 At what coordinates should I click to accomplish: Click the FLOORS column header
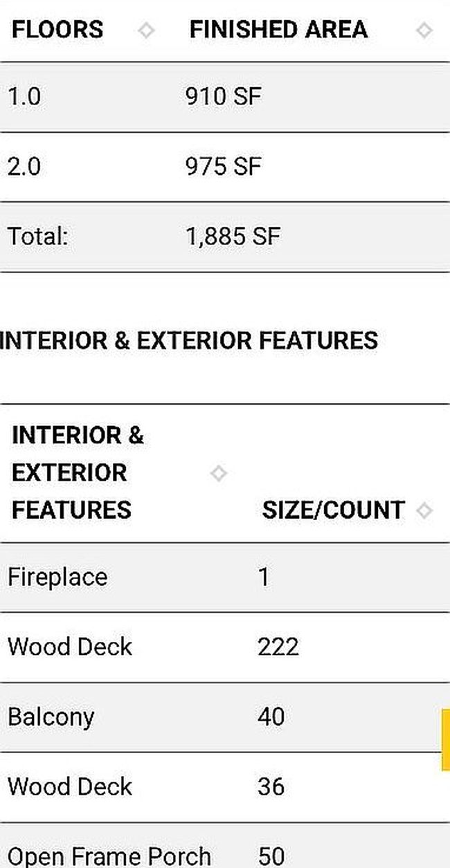pos(57,30)
